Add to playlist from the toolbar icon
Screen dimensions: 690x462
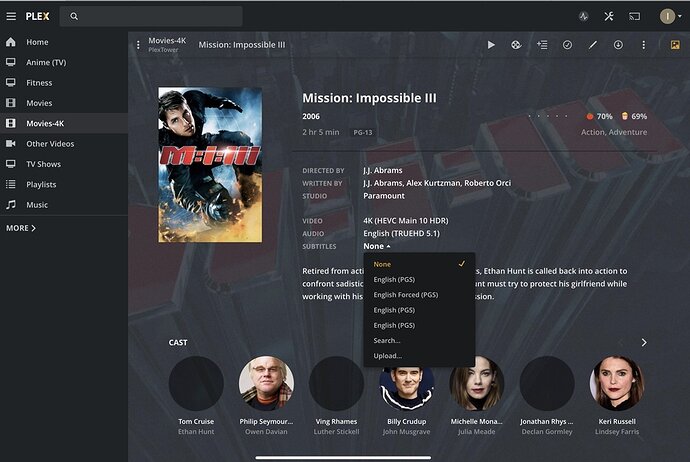(x=542, y=44)
